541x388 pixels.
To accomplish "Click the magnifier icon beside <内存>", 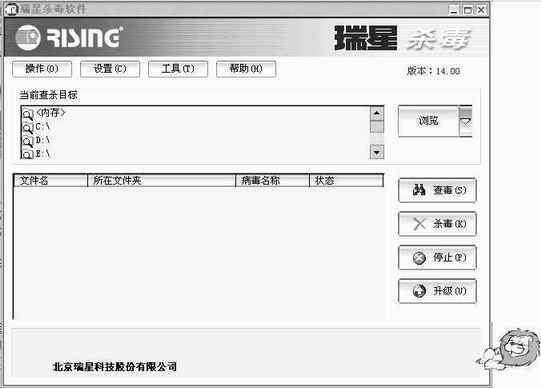I will click(x=28, y=114).
